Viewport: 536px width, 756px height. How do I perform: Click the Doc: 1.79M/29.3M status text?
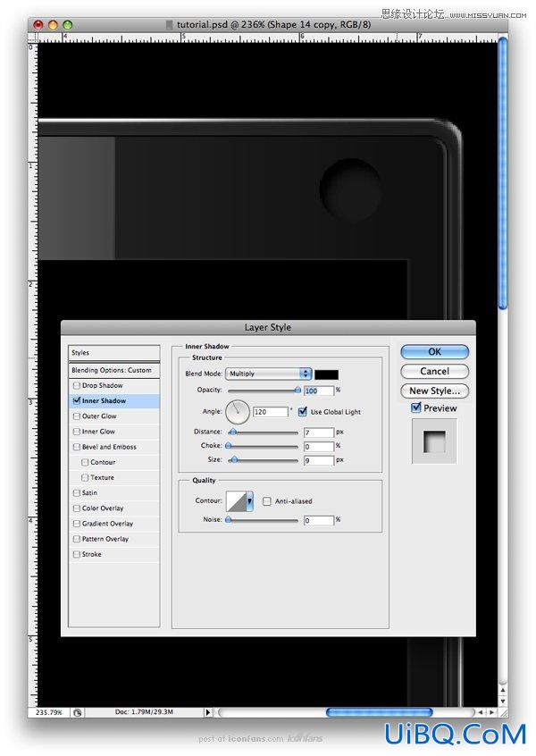(144, 711)
